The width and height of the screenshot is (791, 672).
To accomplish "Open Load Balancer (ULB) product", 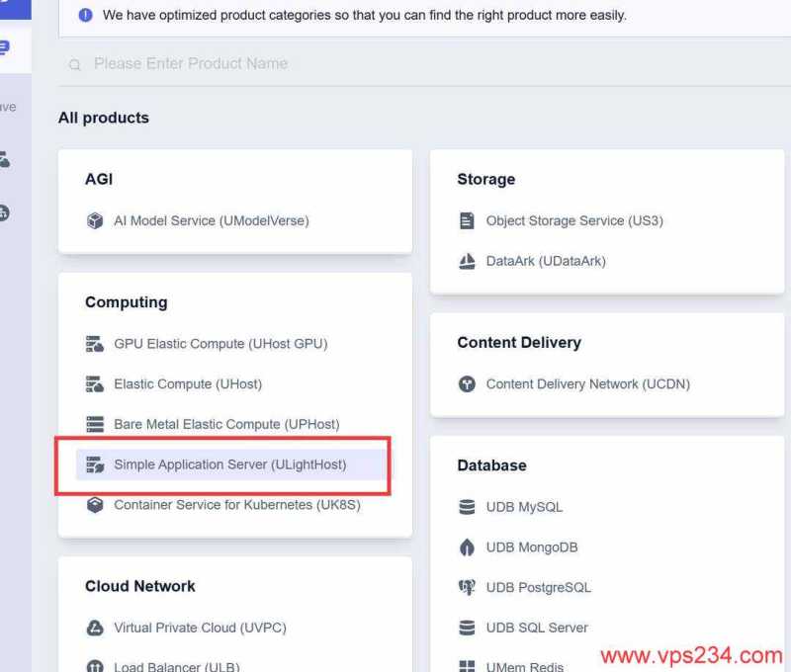I will (x=176, y=666).
